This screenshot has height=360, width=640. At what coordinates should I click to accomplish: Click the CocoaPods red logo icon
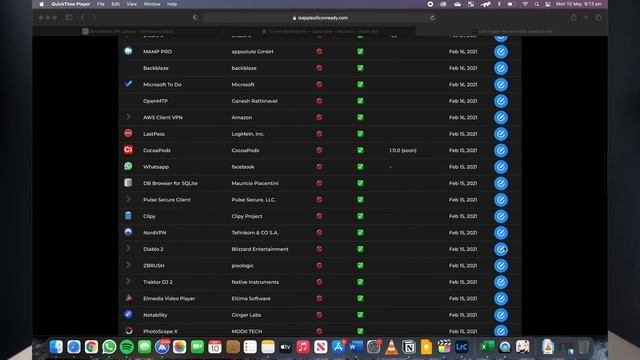[x=128, y=150]
